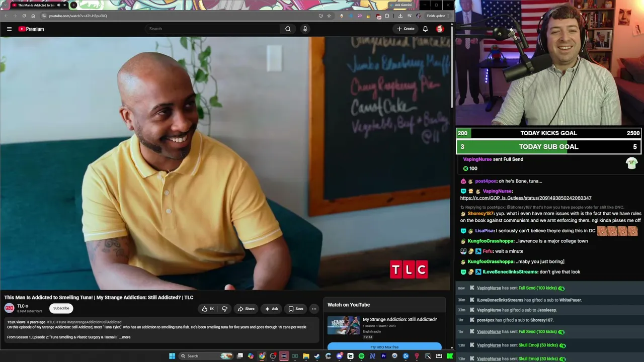Open 'My Strange Addiction: Still Addicted?' show title
The width and height of the screenshot is (644, 362).
coord(399,320)
